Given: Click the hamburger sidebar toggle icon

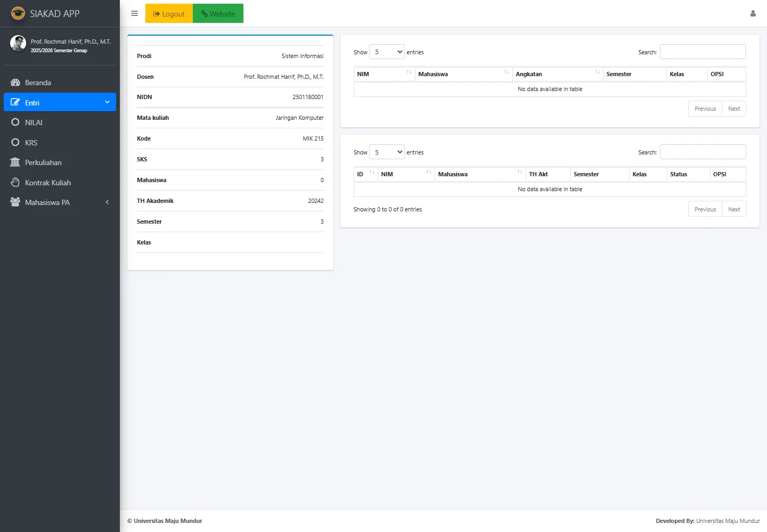Looking at the screenshot, I should [x=134, y=13].
